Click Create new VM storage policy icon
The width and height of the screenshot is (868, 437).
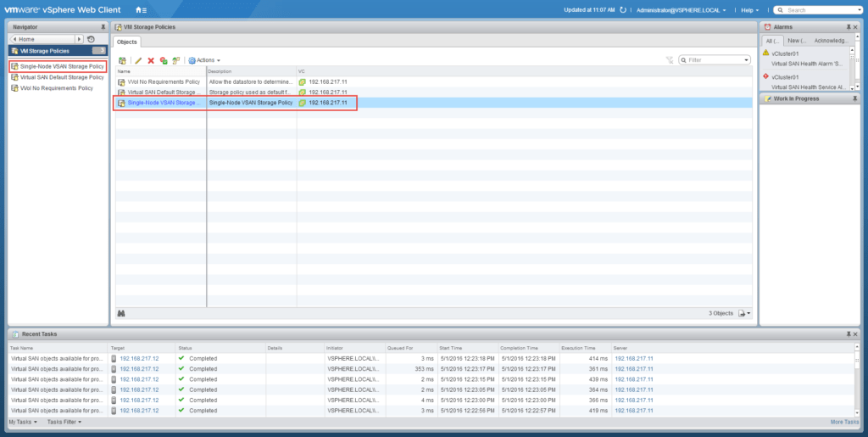click(122, 59)
